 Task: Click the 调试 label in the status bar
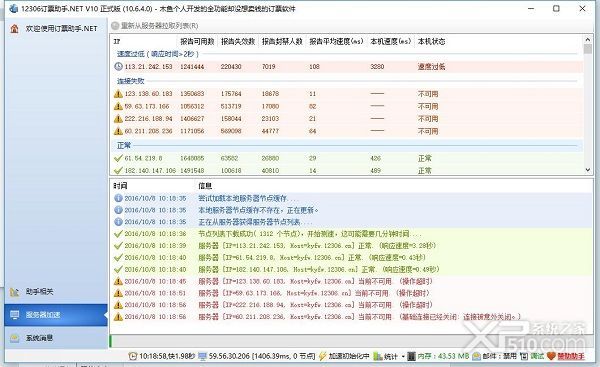tap(537, 356)
